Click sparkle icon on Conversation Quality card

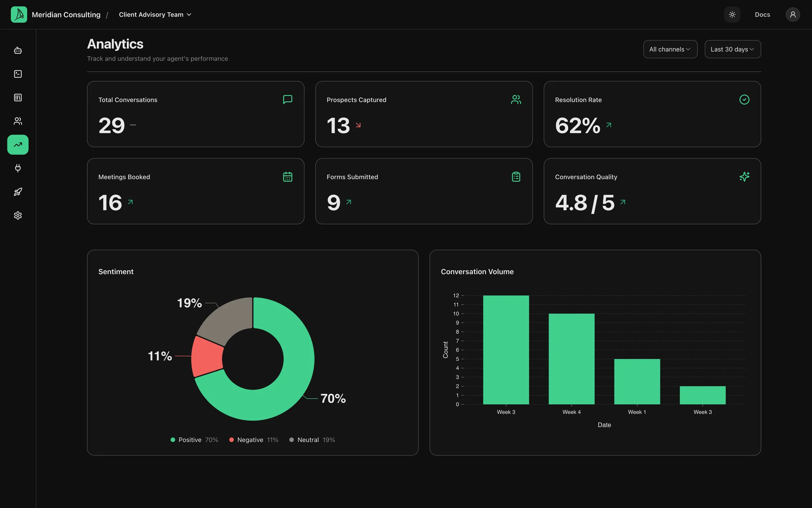click(x=744, y=177)
